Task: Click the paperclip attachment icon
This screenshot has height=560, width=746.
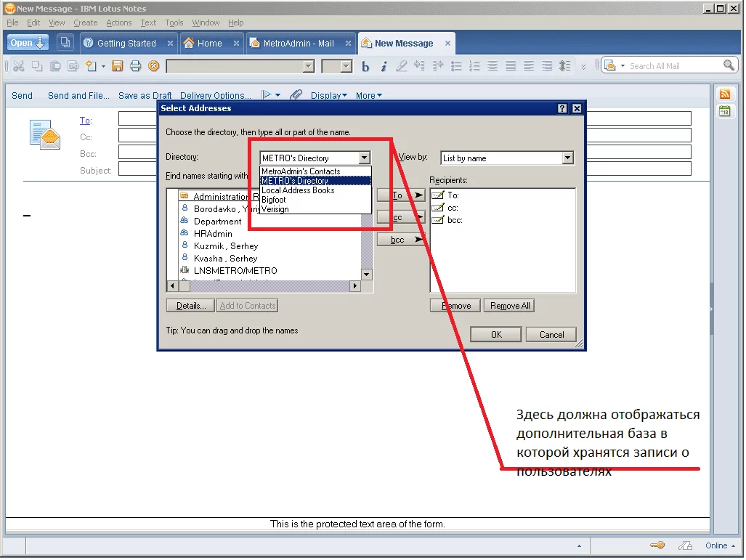Action: (296, 95)
